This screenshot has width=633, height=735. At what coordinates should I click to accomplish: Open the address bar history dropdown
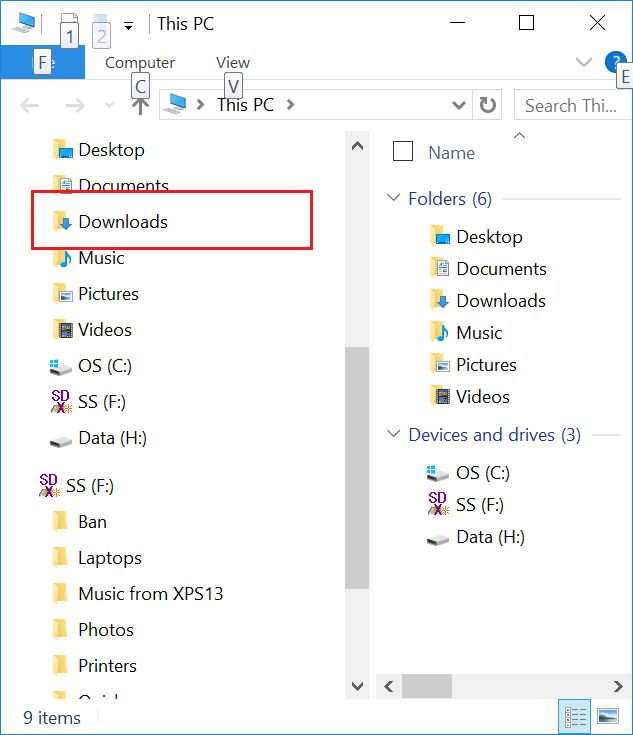(459, 105)
